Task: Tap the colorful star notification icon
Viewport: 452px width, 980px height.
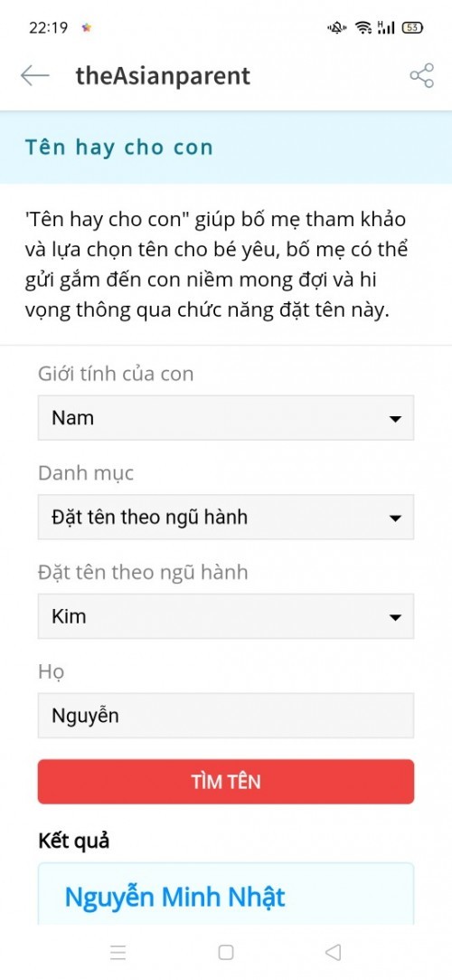Action: coord(87,27)
